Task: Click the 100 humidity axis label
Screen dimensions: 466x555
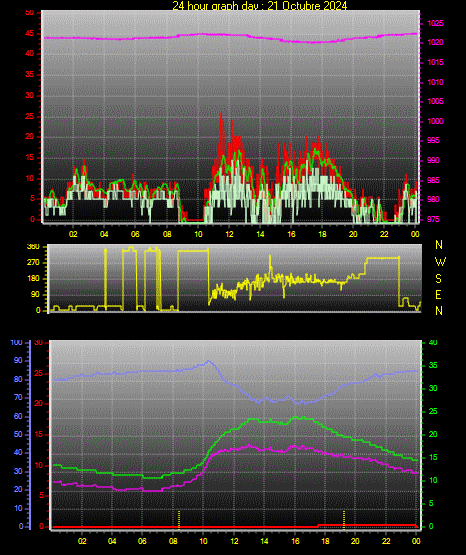Action: pos(17,342)
